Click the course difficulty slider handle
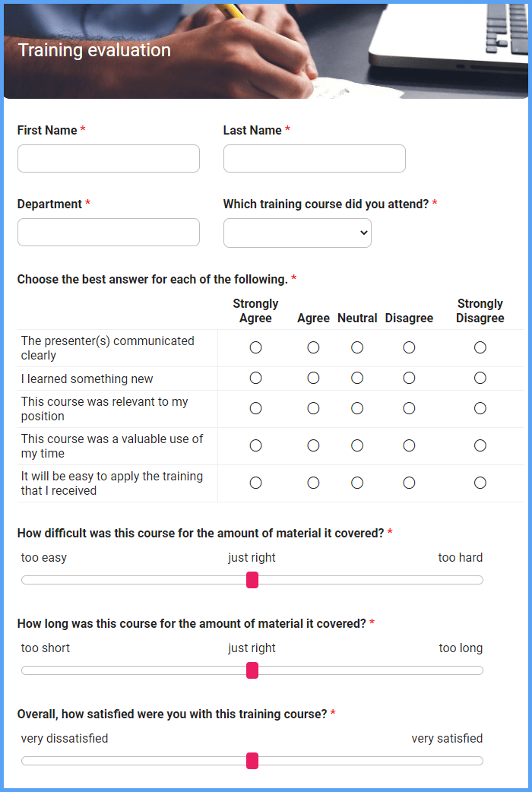Image resolution: width=532 pixels, height=792 pixels. (252, 580)
